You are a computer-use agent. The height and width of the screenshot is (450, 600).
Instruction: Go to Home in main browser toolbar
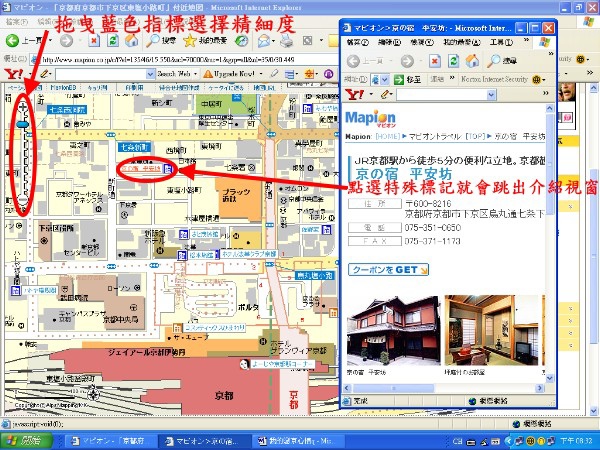pos(131,40)
